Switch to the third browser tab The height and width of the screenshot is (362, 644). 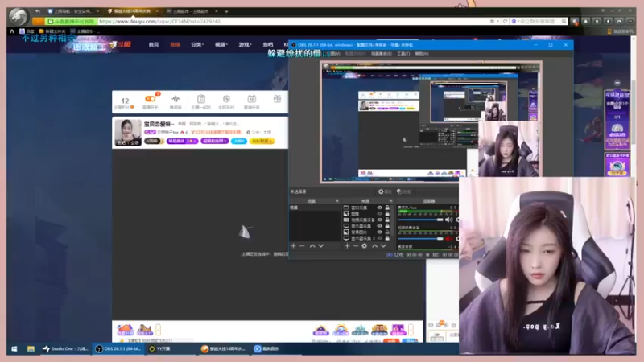click(x=191, y=11)
